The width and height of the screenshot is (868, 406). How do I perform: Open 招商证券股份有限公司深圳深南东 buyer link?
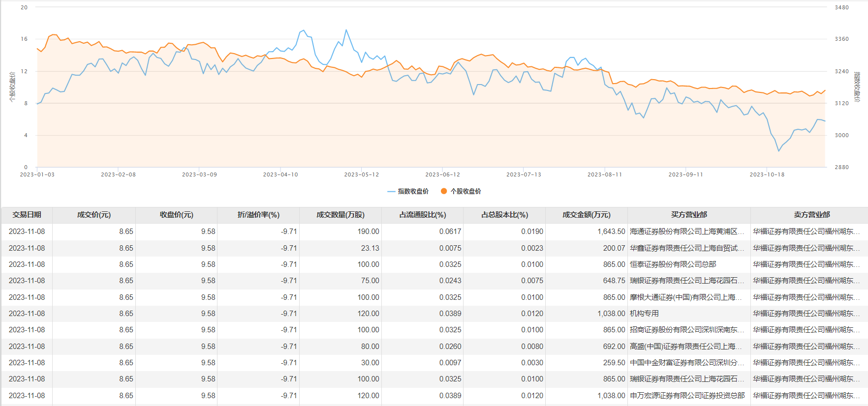coord(686,330)
